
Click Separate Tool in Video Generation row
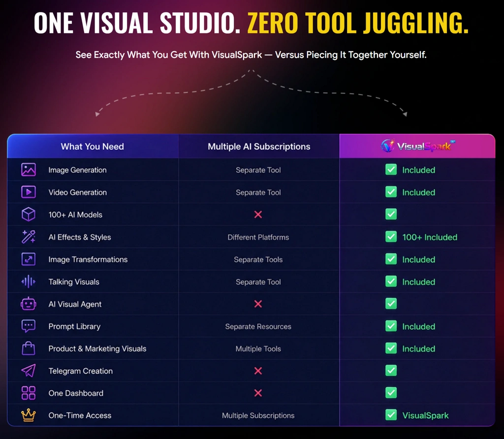point(258,192)
